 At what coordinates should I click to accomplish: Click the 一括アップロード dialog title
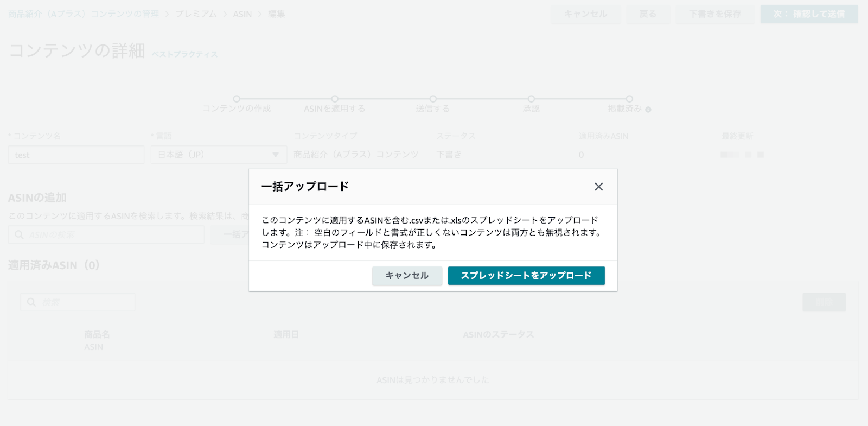click(x=305, y=187)
